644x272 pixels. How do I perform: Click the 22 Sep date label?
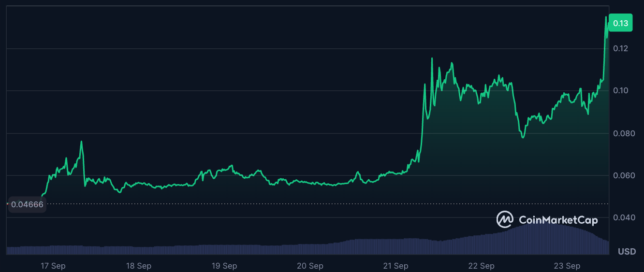(x=482, y=266)
